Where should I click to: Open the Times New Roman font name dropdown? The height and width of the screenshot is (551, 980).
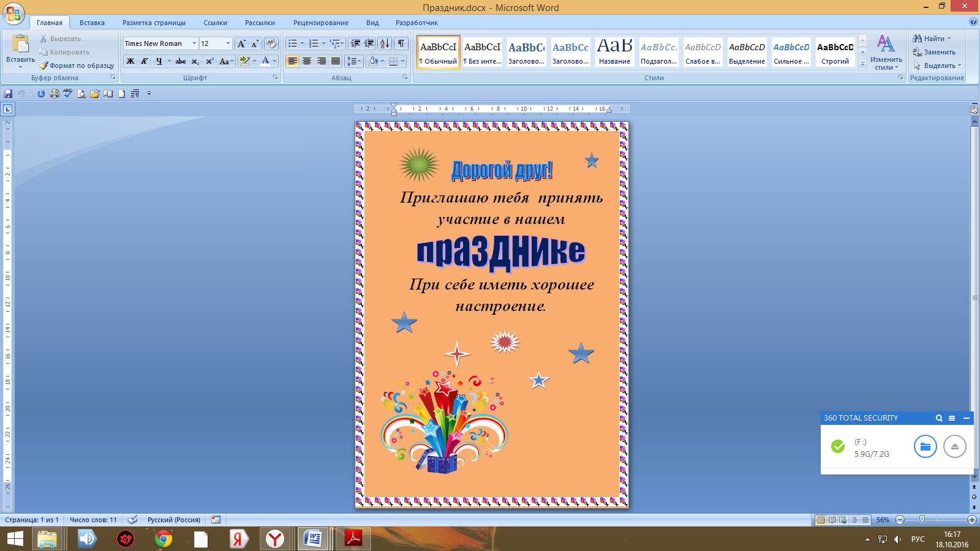[194, 43]
